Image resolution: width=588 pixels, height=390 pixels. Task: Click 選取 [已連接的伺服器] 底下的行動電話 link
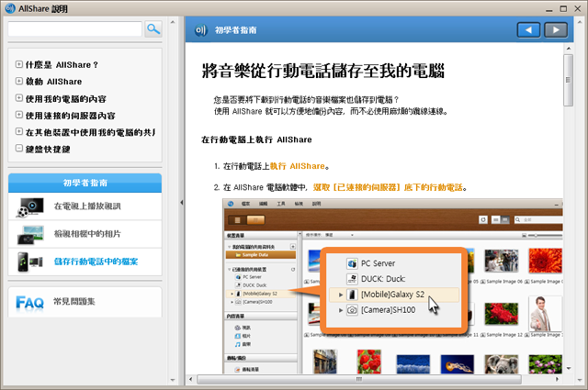click(x=388, y=187)
